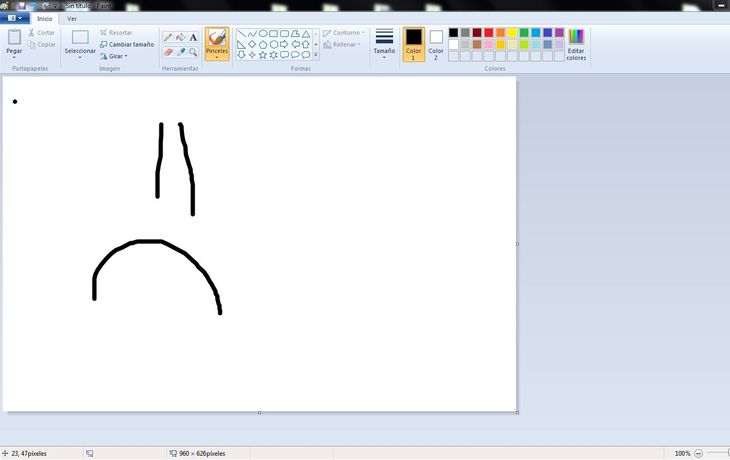Screen dimensions: 730x460
Task: Choose the Four-point star shape
Action: 252,55
